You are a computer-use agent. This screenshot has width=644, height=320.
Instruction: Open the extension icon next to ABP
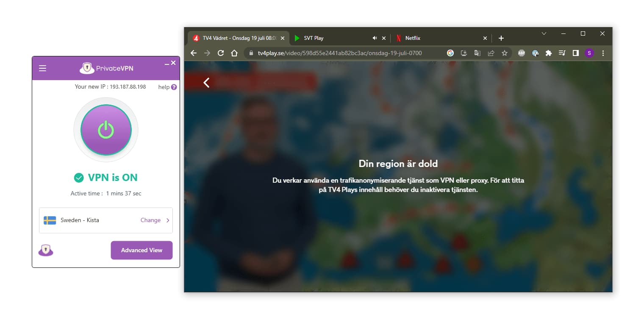535,53
